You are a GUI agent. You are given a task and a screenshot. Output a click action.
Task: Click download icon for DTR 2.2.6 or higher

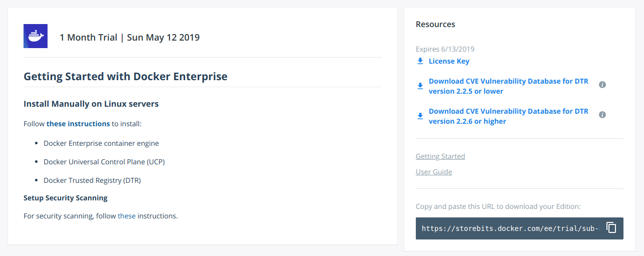tap(420, 116)
